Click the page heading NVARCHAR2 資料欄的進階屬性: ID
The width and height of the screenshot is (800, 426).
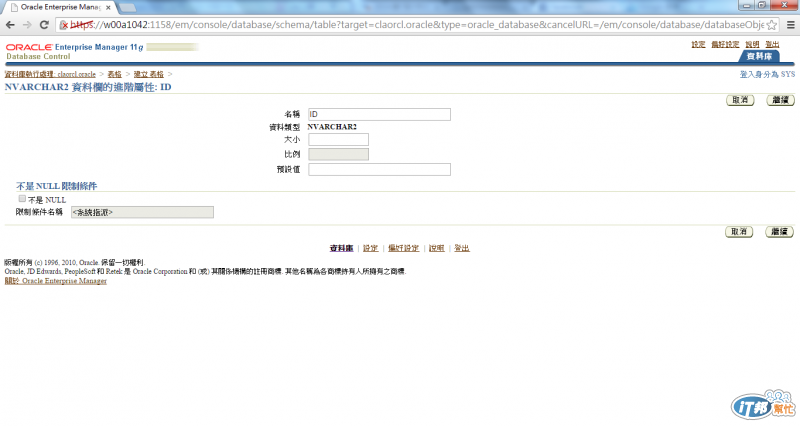pos(88,87)
